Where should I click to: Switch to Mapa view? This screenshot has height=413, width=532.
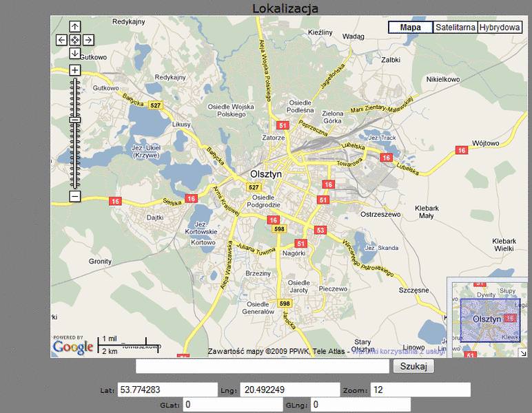[x=411, y=28]
